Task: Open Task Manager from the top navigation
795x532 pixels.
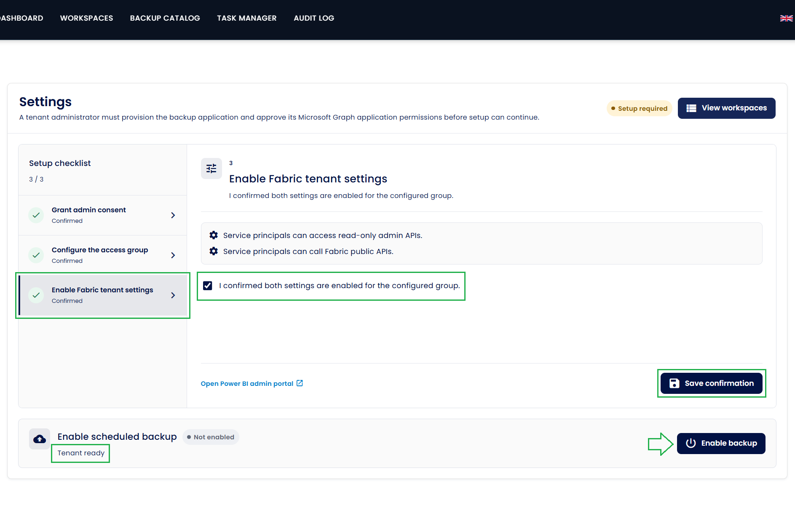Action: pyautogui.click(x=247, y=18)
